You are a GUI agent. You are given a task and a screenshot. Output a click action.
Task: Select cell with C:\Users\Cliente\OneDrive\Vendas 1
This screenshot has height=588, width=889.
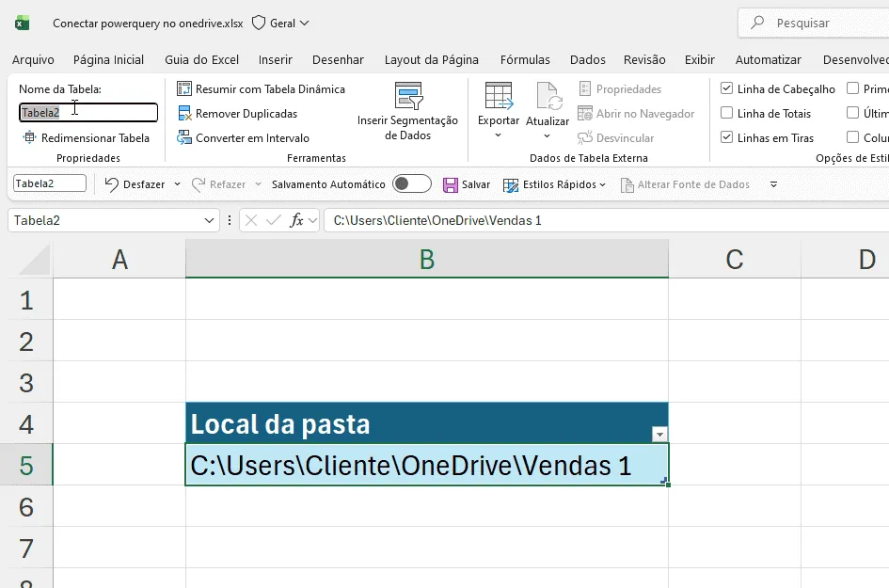427,465
